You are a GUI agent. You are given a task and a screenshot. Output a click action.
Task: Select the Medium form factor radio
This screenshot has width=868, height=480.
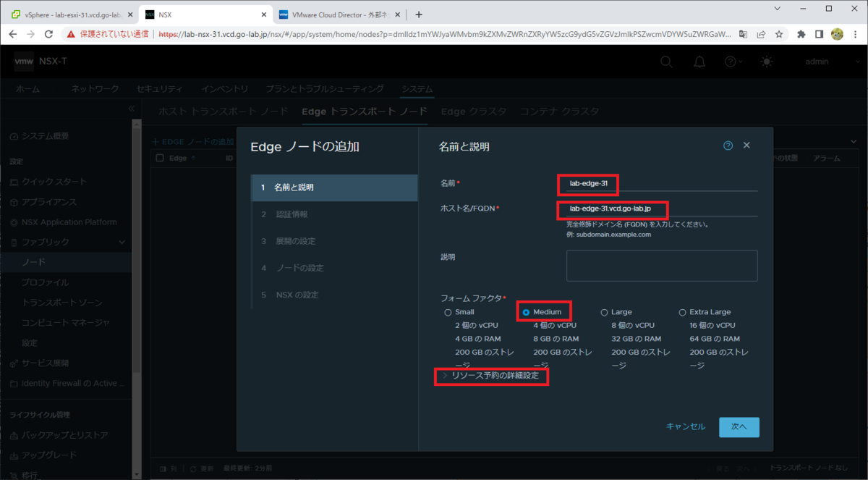click(526, 312)
